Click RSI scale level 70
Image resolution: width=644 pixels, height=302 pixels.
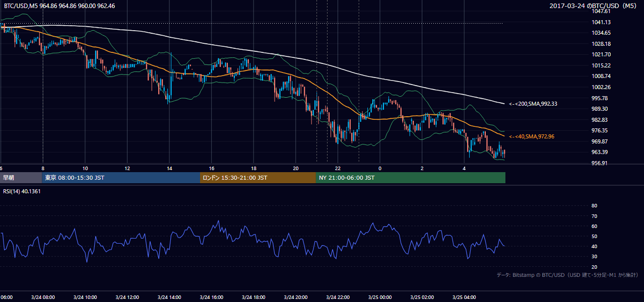pos(594,216)
